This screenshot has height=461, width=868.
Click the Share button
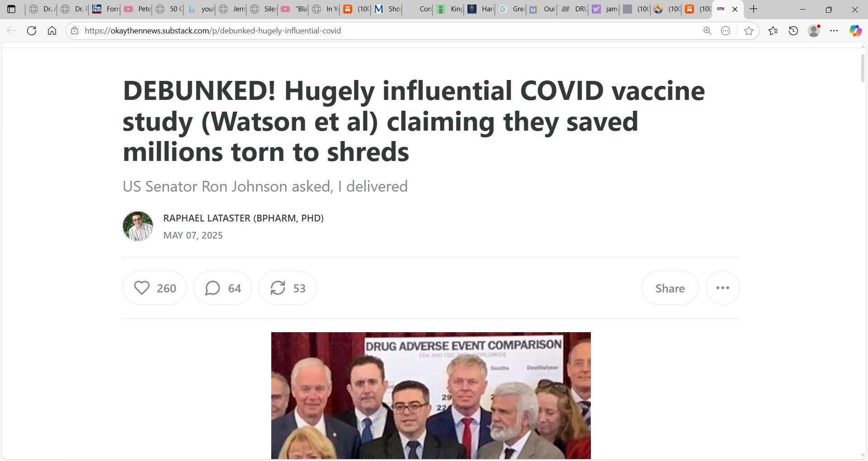coord(670,288)
